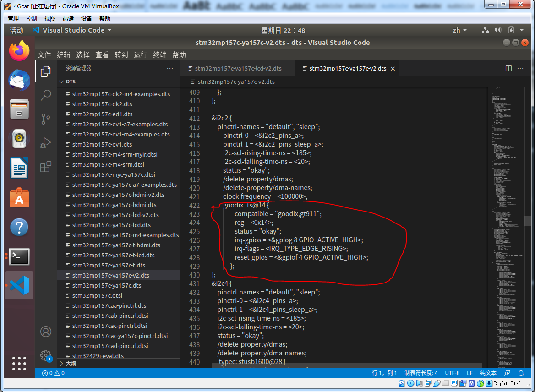The width and height of the screenshot is (535, 392).
Task: Change 制表符长度: 4 indentation setting
Action: 421,373
